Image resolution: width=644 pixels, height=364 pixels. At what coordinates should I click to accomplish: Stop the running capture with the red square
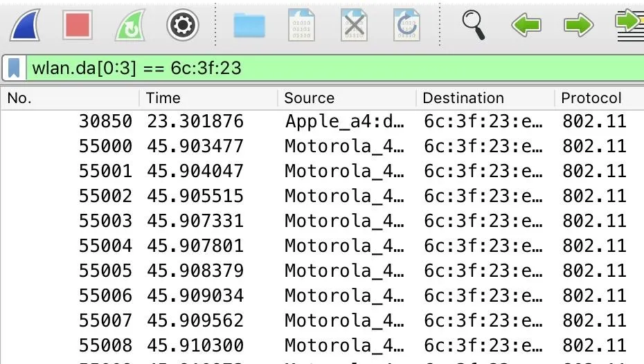[x=78, y=25]
